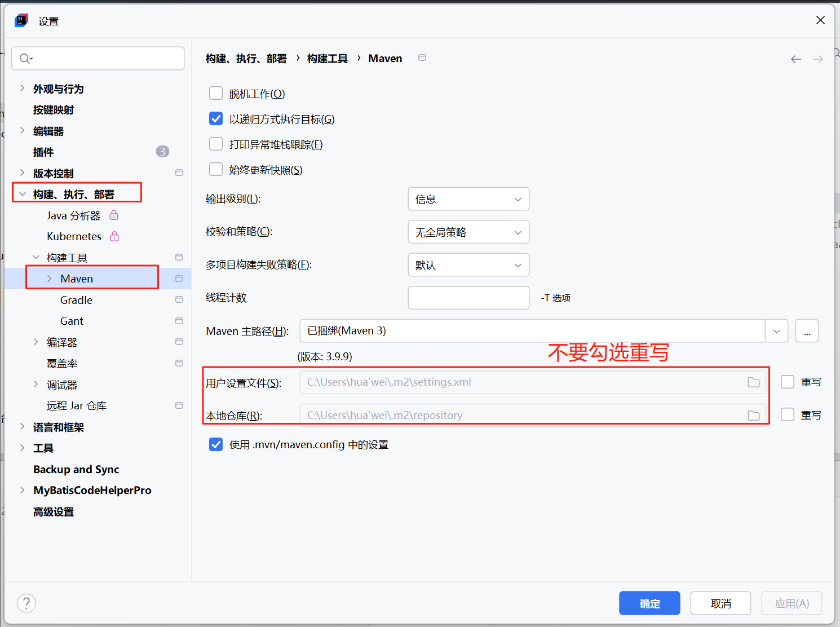Select 覆盖率 settings item
Image resolution: width=840 pixels, height=627 pixels.
click(62, 364)
